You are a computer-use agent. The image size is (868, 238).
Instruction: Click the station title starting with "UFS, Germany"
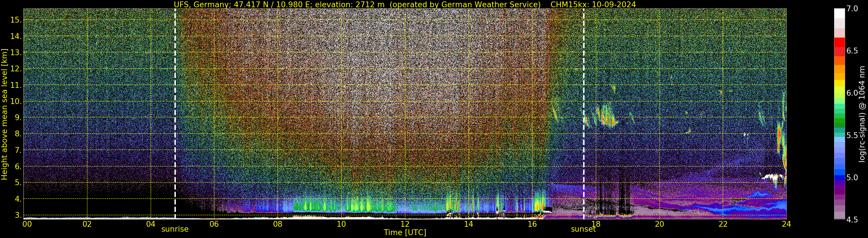pyautogui.click(x=357, y=4)
